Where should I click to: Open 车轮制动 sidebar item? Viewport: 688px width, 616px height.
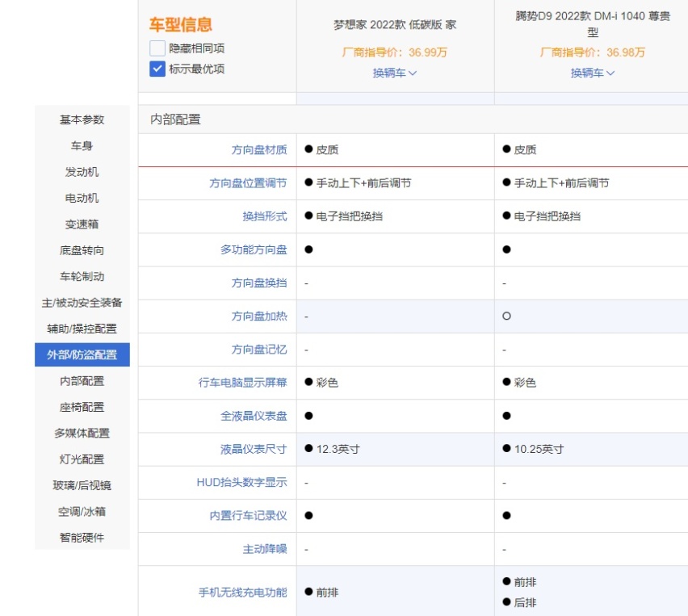(82, 276)
